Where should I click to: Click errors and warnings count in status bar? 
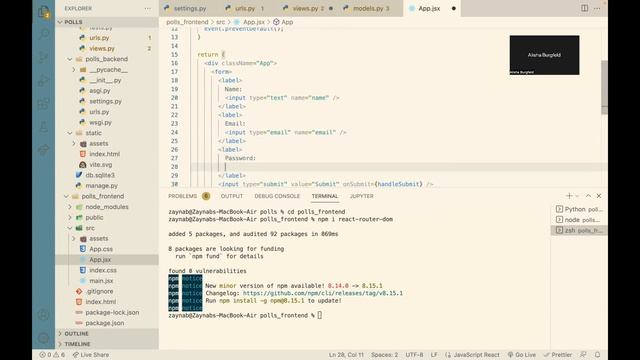coord(52,355)
